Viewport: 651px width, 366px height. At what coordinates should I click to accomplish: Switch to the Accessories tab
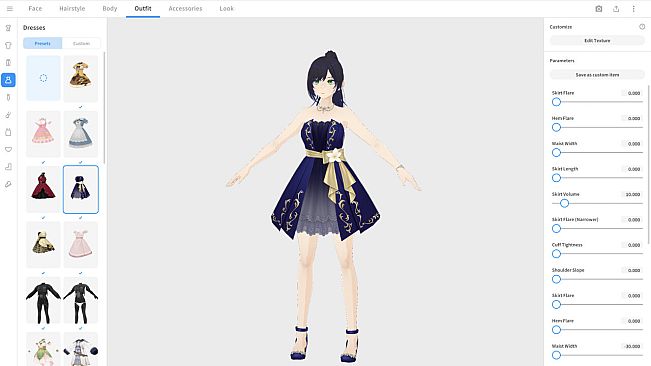tap(185, 8)
